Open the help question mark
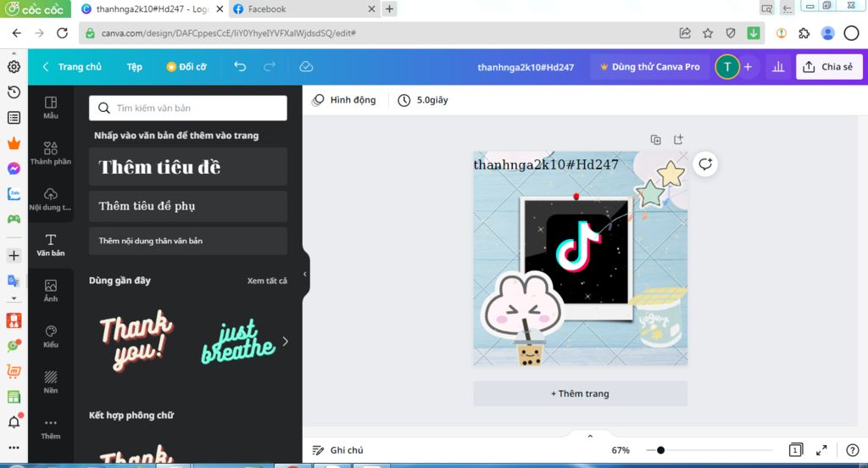Viewport: 868px width, 468px height. [x=853, y=450]
